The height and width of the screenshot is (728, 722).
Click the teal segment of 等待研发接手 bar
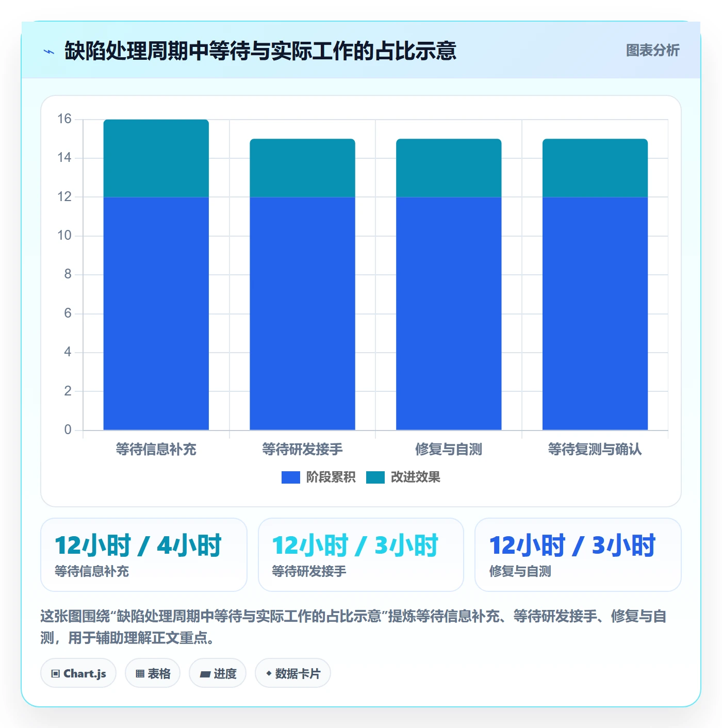(x=303, y=168)
